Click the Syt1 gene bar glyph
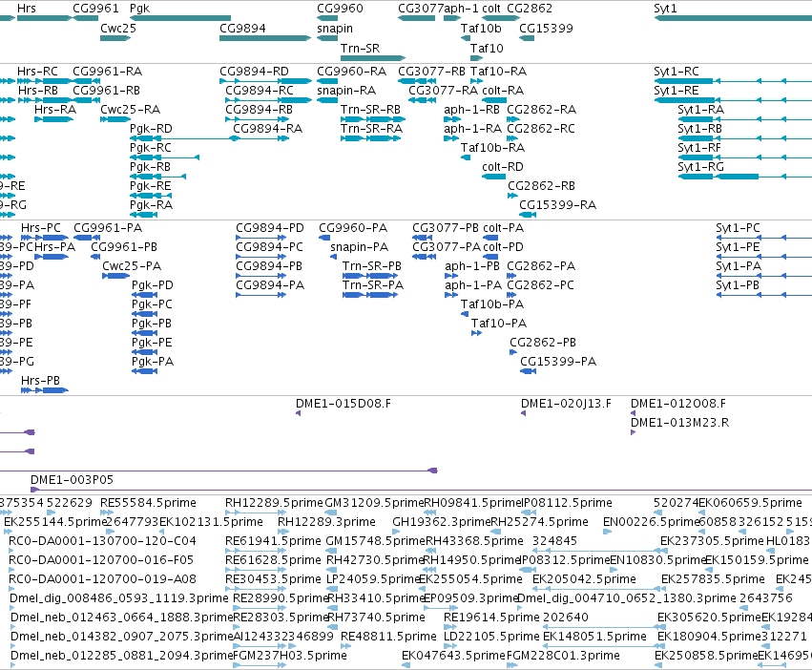Screen dimensions: 812x670 (x=733, y=18)
